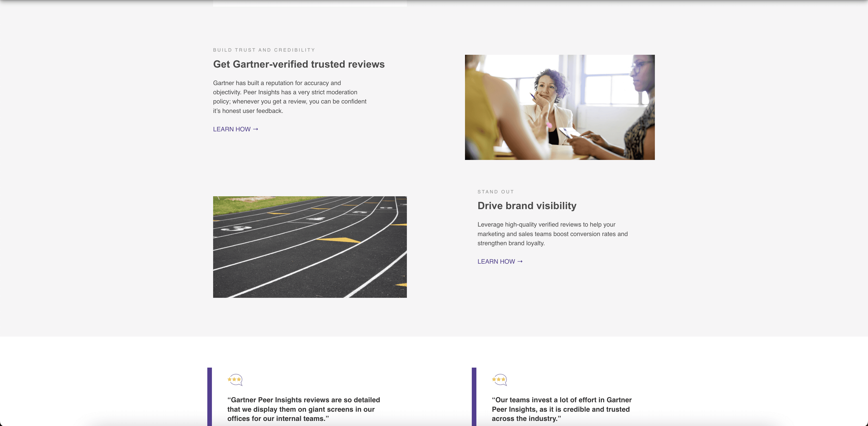Click paragraph about strict moderation policy
The width and height of the screenshot is (868, 426).
(x=290, y=97)
